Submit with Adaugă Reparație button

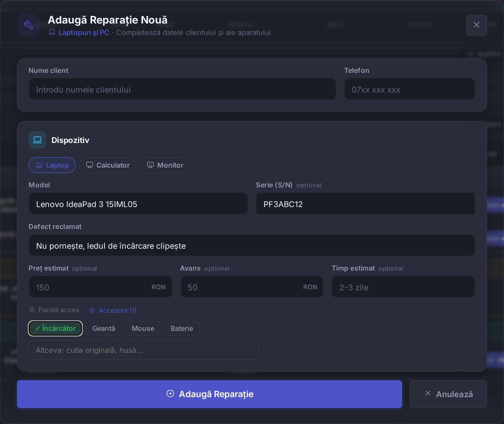point(209,394)
